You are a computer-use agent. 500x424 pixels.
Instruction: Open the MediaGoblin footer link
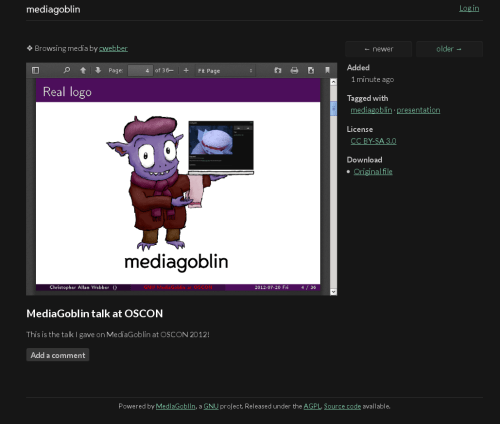point(175,406)
